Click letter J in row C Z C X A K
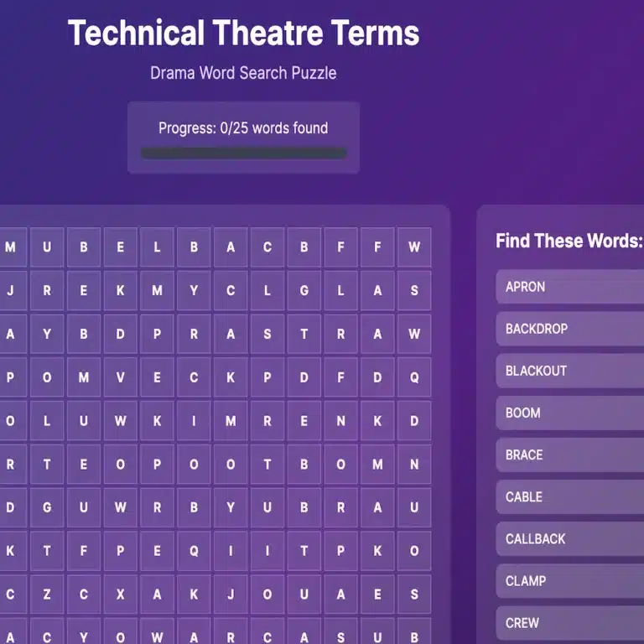The width and height of the screenshot is (644, 644). 231,594
